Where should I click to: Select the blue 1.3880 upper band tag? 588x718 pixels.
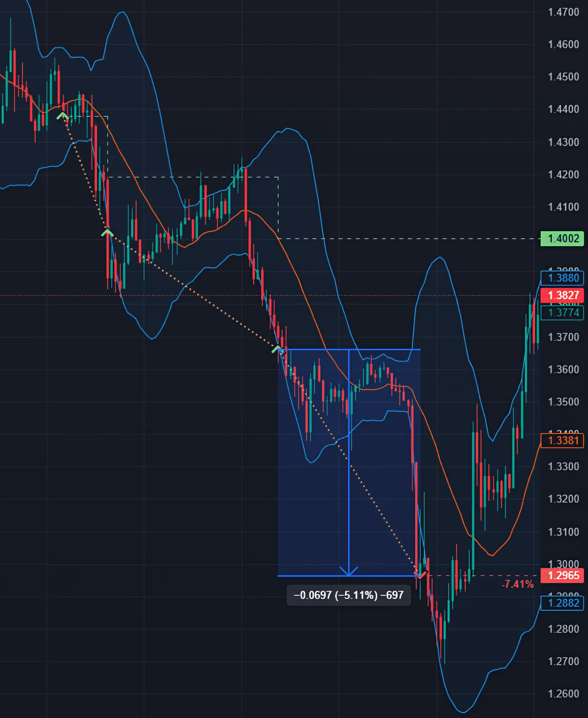pos(562,278)
